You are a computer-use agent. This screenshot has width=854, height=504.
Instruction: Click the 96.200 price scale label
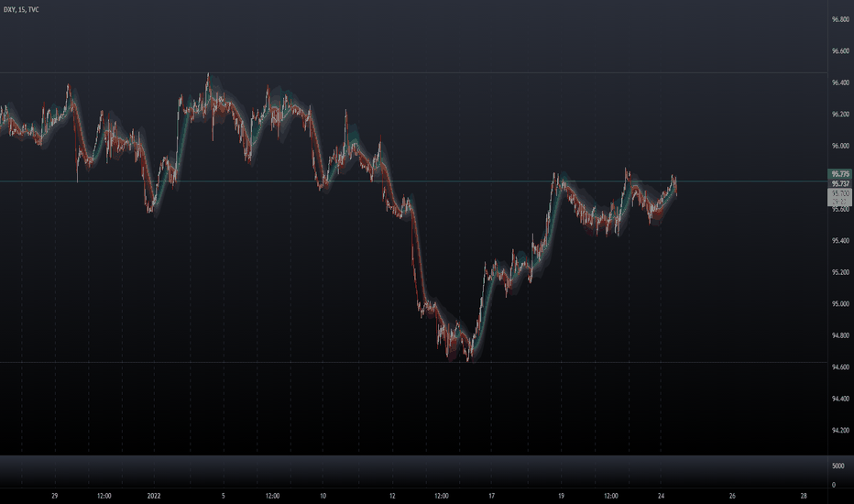pos(840,115)
